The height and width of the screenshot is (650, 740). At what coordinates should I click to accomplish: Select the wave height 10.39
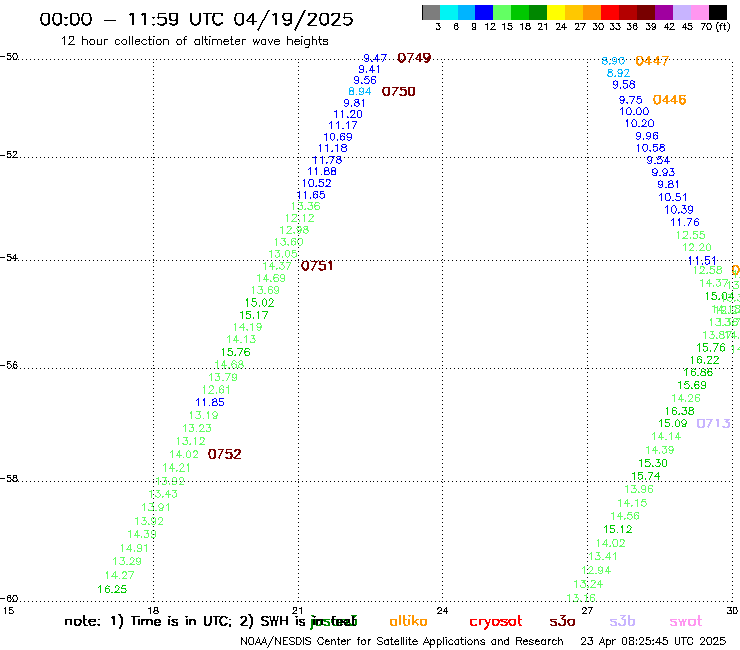tap(679, 210)
